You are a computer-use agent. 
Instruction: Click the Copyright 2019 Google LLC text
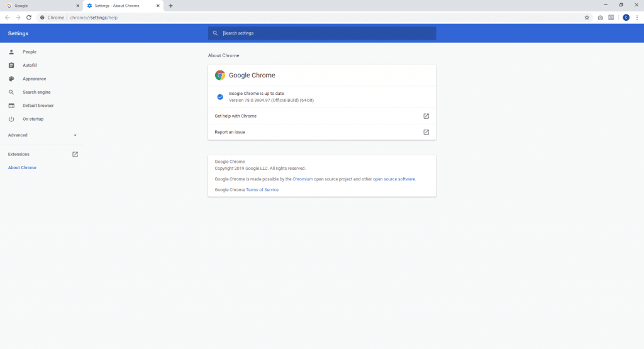[x=260, y=169]
